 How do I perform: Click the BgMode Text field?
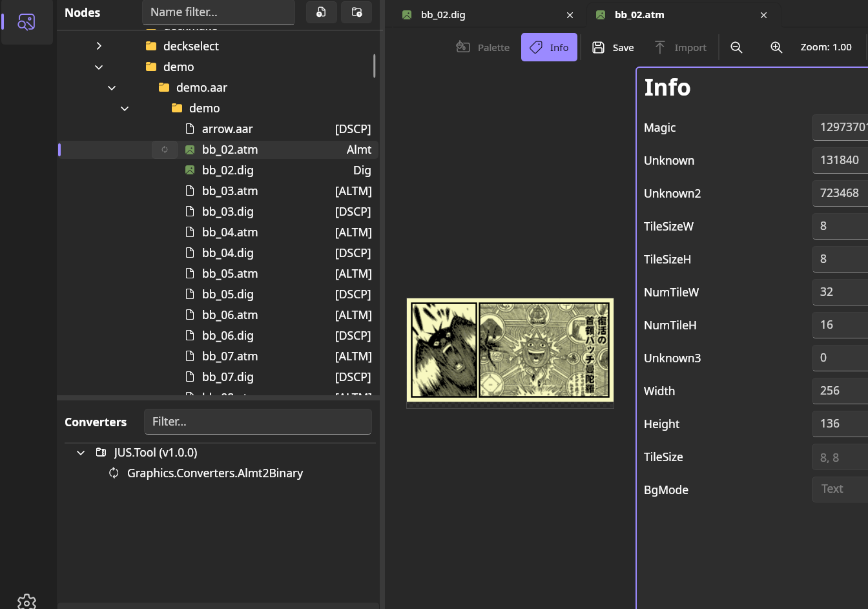[840, 489]
